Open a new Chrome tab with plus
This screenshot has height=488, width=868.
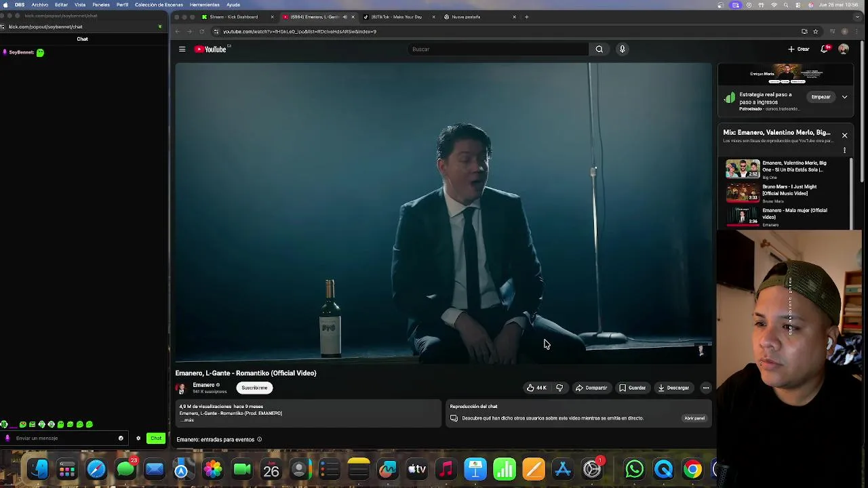tap(526, 17)
